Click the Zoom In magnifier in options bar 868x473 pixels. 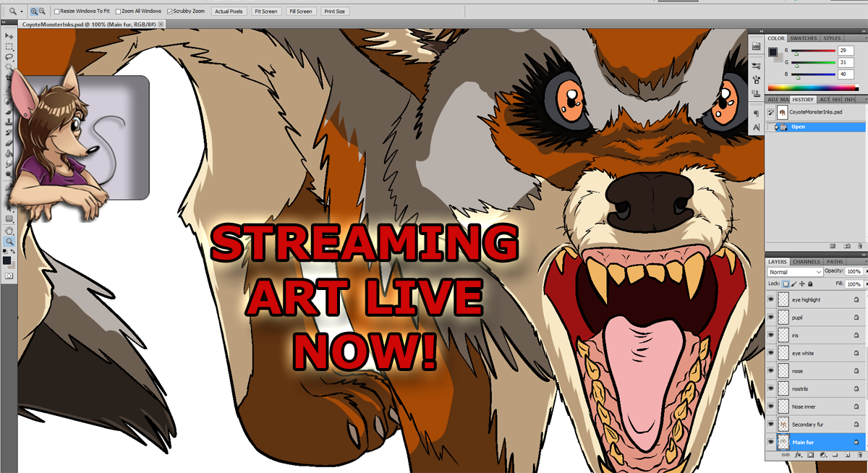click(x=34, y=11)
